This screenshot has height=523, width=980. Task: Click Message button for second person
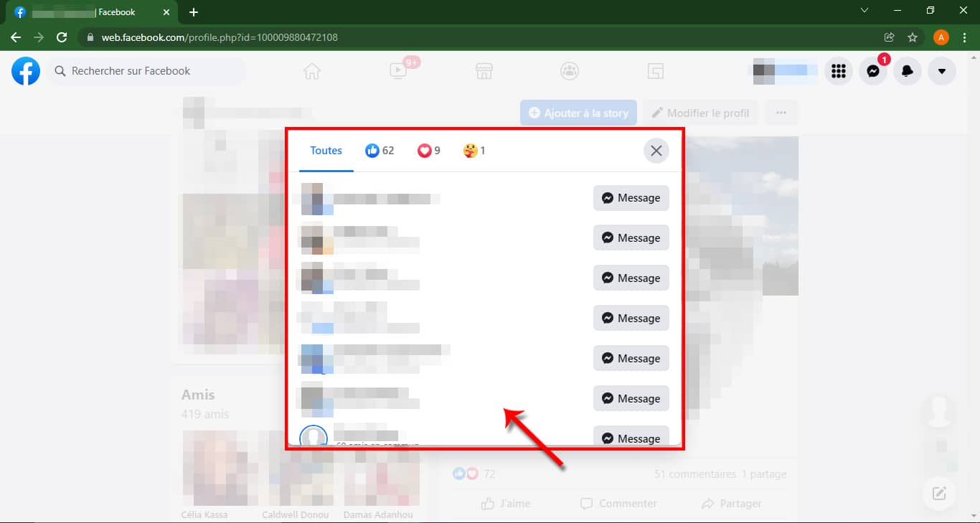click(631, 238)
